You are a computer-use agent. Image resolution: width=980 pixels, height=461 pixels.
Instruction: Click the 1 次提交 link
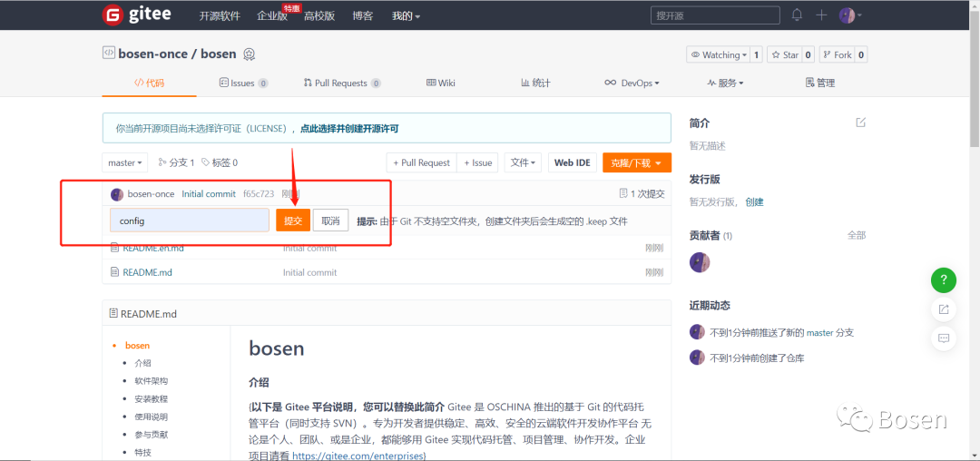(x=642, y=193)
